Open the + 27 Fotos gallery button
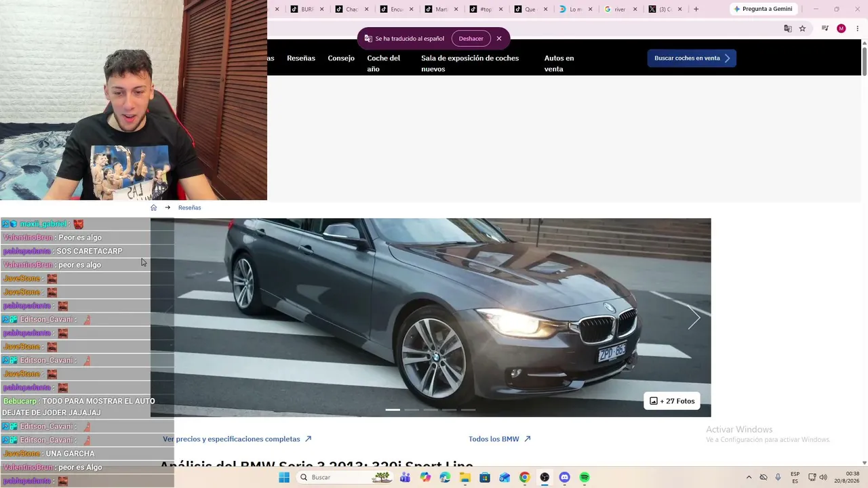The image size is (868, 488). (672, 401)
